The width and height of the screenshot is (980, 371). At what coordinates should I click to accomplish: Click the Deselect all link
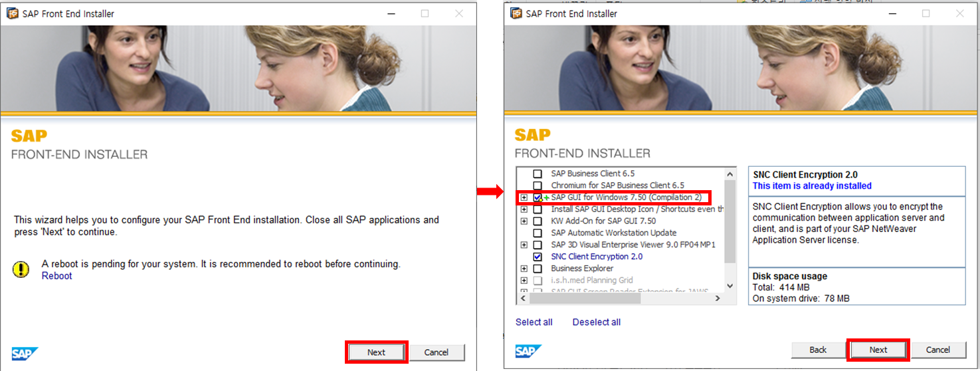pos(597,322)
